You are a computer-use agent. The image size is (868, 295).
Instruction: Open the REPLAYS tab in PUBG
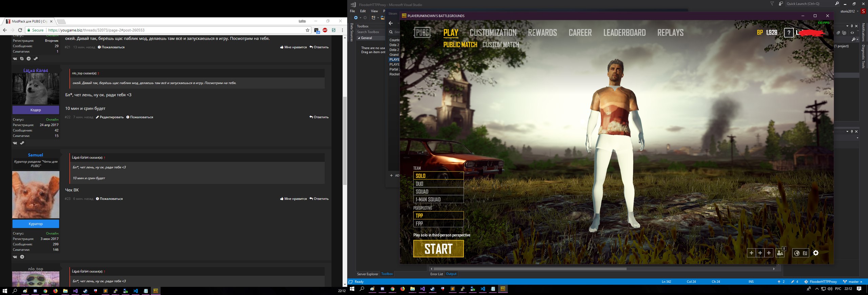pyautogui.click(x=670, y=33)
